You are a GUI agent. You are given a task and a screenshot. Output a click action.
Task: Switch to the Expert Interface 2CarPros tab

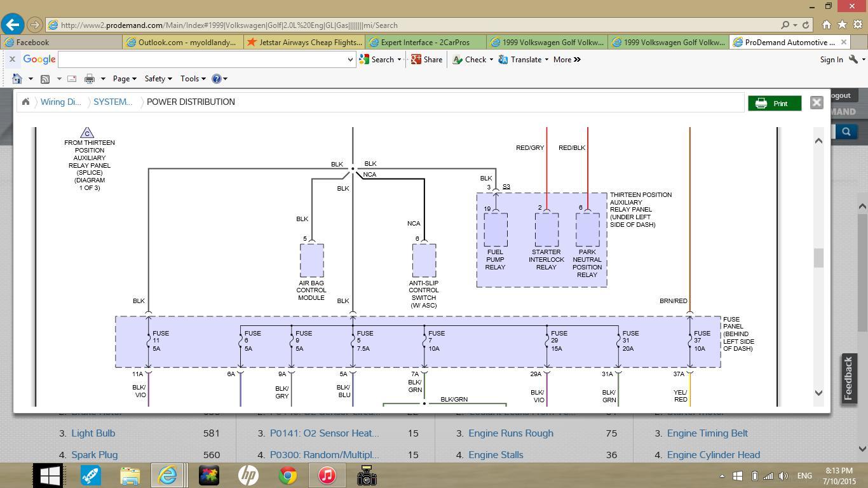(x=424, y=43)
